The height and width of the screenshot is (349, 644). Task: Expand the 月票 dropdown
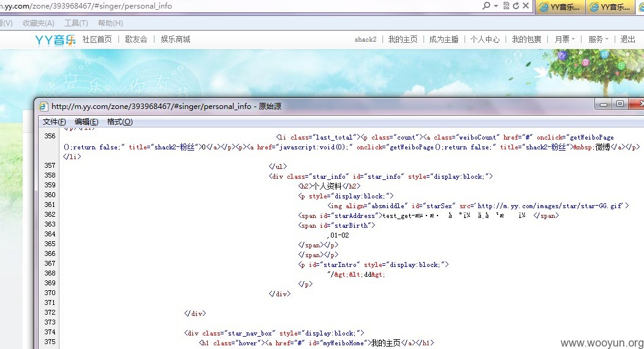coord(565,39)
